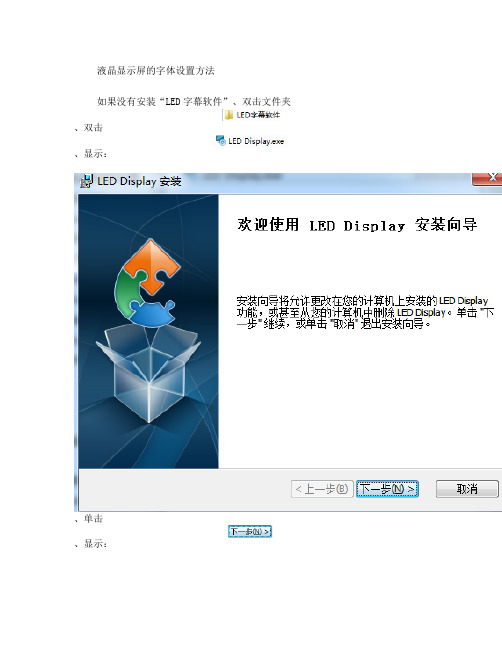Click the 单击 text below the dialog
Viewport: 502px width, 649px height.
93,519
